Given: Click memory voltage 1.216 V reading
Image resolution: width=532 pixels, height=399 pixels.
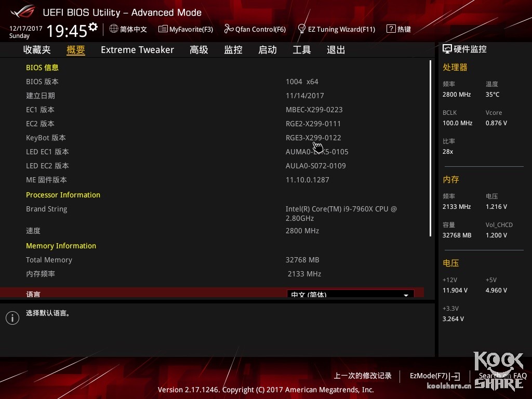Looking at the screenshot, I should point(496,207).
